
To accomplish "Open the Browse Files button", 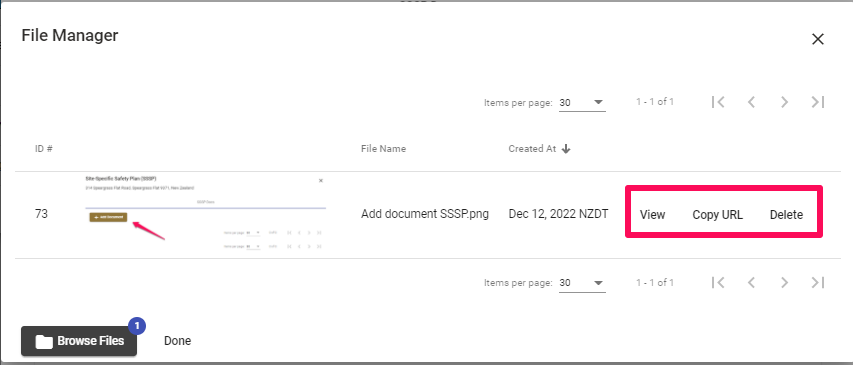I will coord(79,341).
